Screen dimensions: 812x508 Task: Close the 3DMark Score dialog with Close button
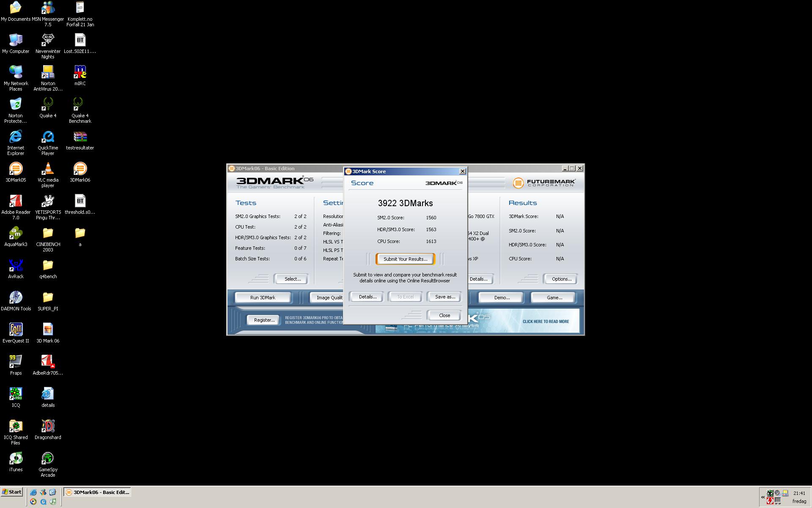[x=444, y=315]
